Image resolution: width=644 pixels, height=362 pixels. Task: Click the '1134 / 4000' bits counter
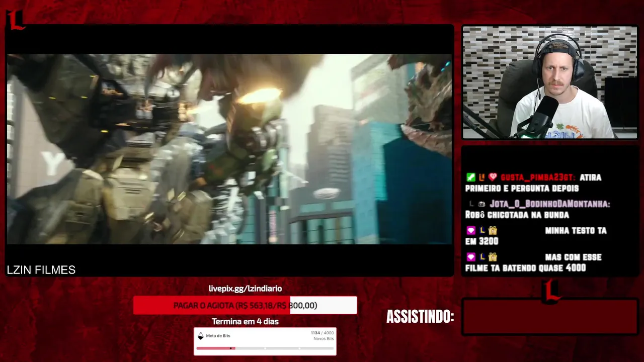click(x=322, y=333)
